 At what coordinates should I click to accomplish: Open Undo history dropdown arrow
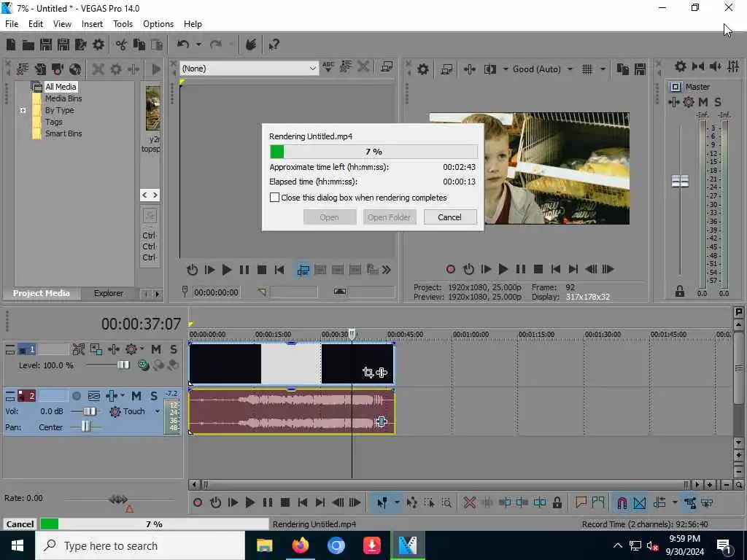198,44
